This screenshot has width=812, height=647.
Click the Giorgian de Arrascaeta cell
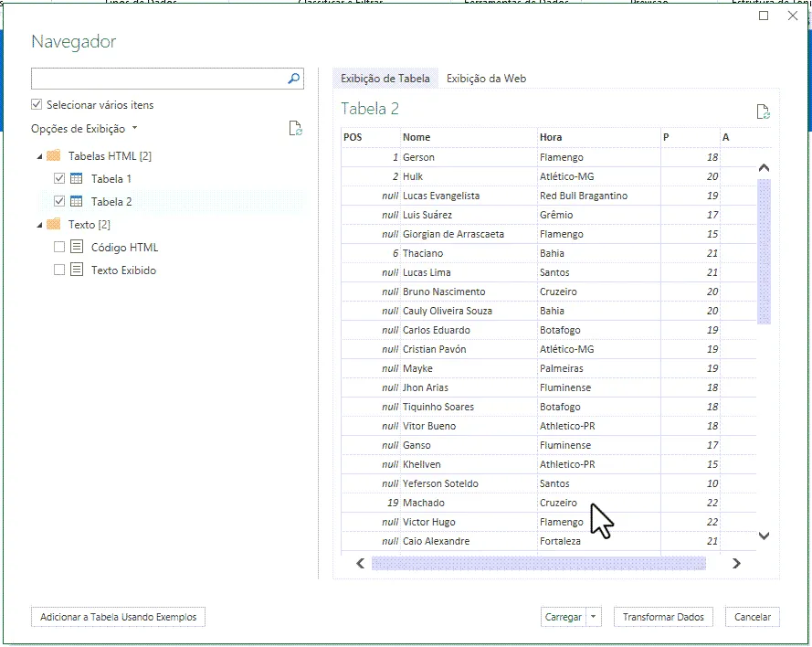point(469,234)
